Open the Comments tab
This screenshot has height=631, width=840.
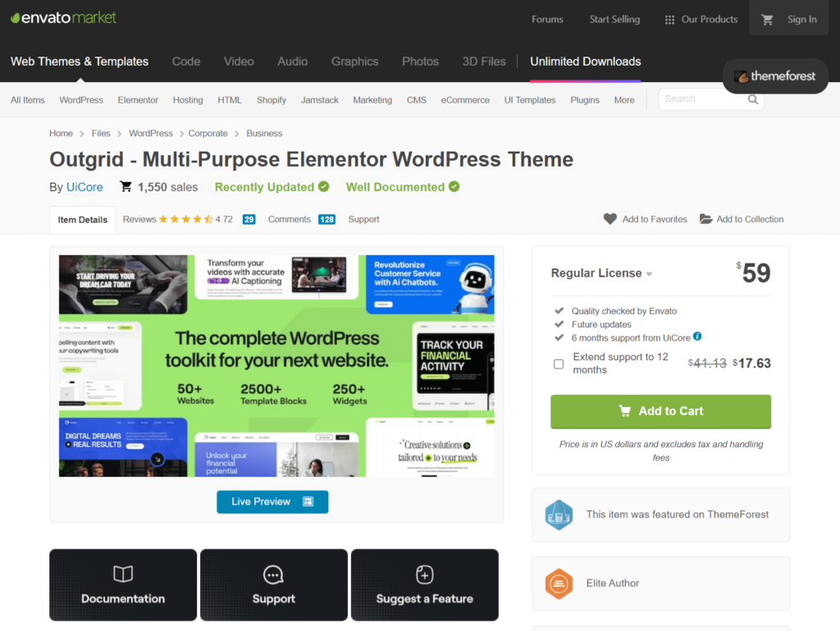(289, 219)
